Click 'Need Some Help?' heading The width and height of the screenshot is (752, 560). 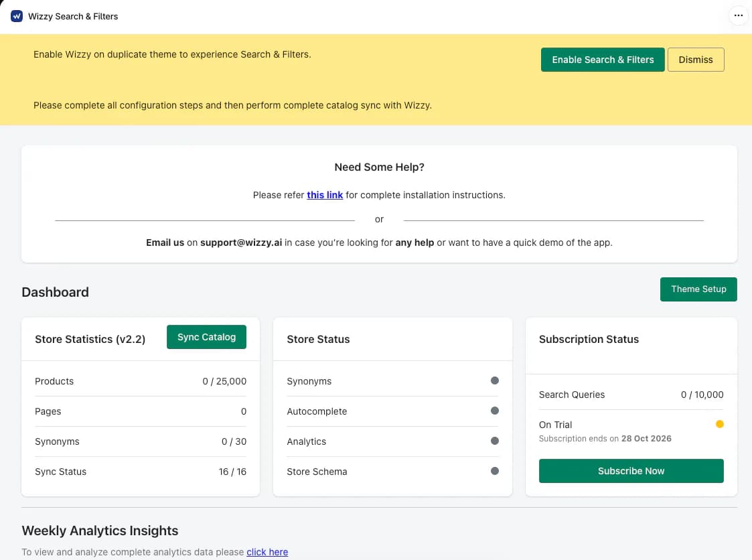(x=379, y=167)
